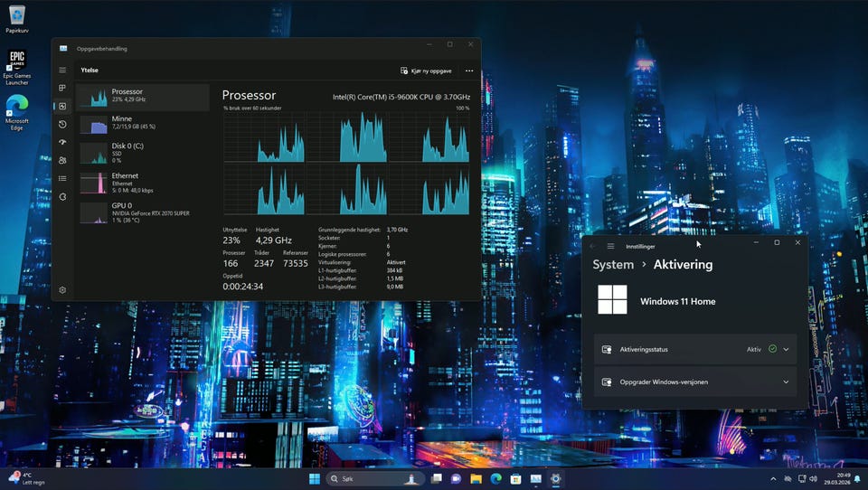Open Teams chat icon on taskbar

coord(456,478)
